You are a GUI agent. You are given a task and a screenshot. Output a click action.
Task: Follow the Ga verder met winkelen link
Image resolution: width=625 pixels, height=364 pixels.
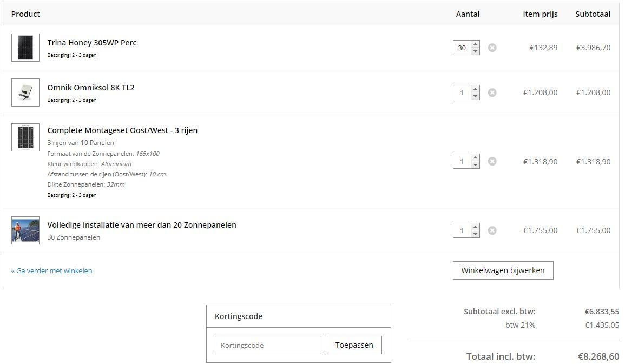click(x=52, y=270)
